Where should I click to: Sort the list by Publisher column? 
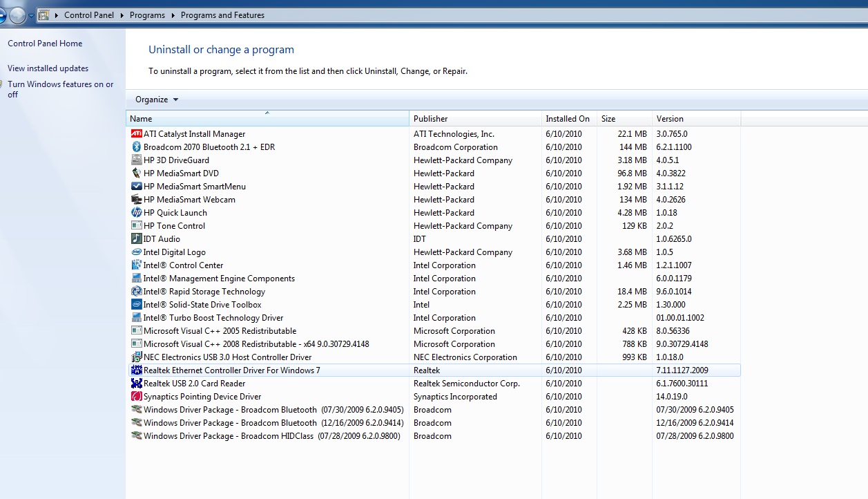(476, 119)
